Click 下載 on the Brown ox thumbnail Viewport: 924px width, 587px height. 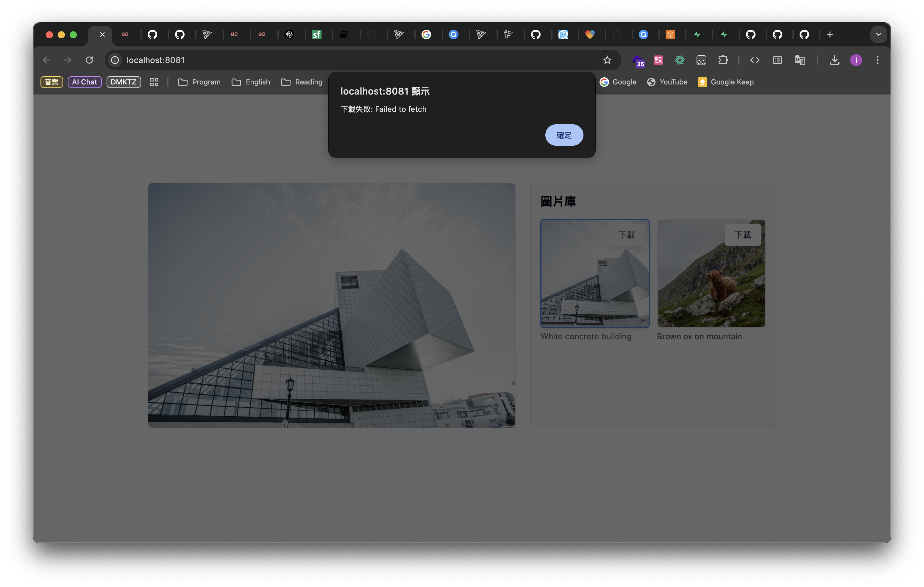click(x=742, y=235)
